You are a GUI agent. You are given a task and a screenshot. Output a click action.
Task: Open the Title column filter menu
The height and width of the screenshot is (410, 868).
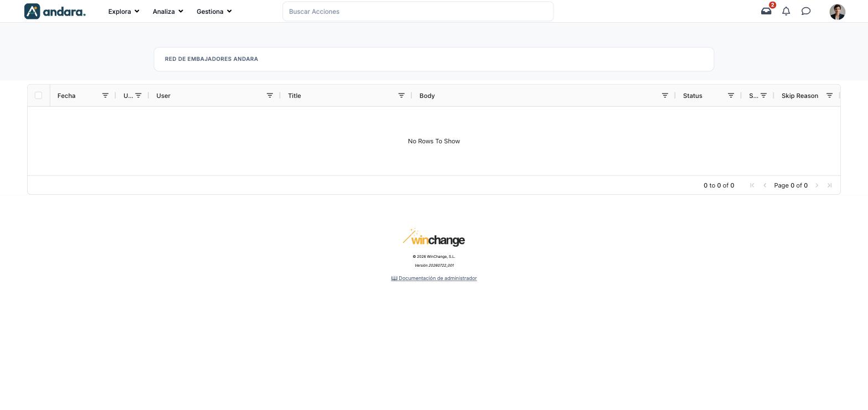401,96
